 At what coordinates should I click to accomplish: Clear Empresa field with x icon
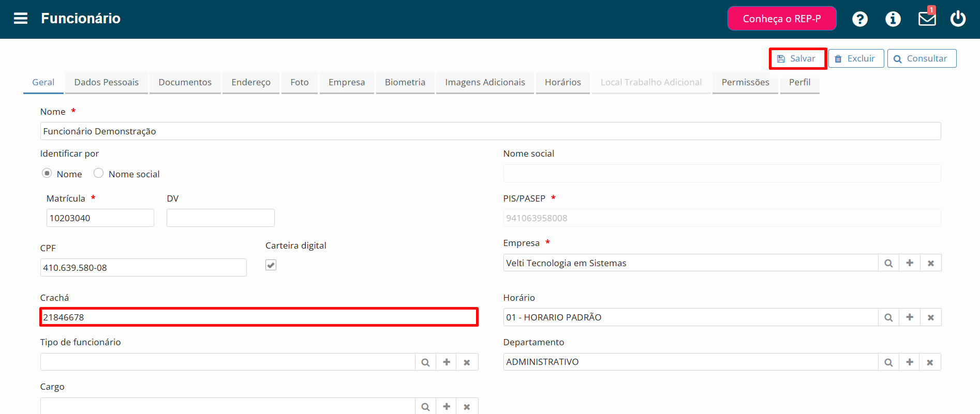pyautogui.click(x=931, y=263)
